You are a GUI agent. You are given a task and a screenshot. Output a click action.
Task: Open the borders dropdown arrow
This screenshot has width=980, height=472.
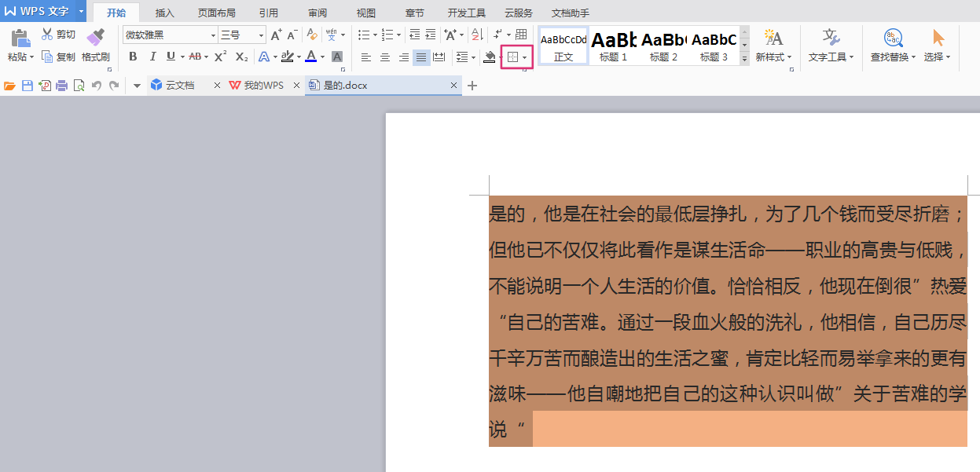(x=525, y=57)
